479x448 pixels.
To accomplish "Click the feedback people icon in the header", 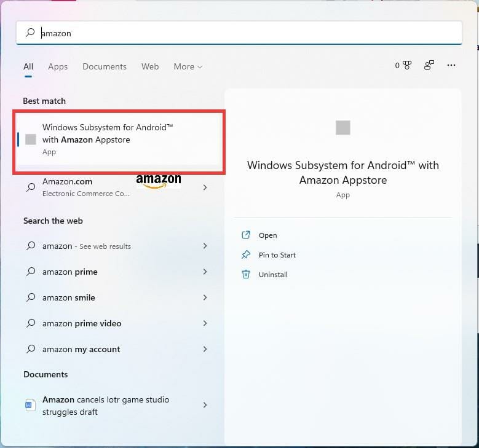I will tap(429, 65).
